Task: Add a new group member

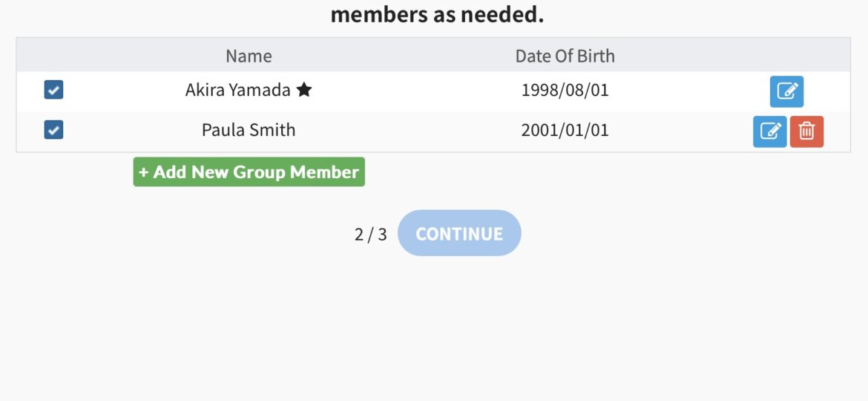Action: tap(249, 172)
